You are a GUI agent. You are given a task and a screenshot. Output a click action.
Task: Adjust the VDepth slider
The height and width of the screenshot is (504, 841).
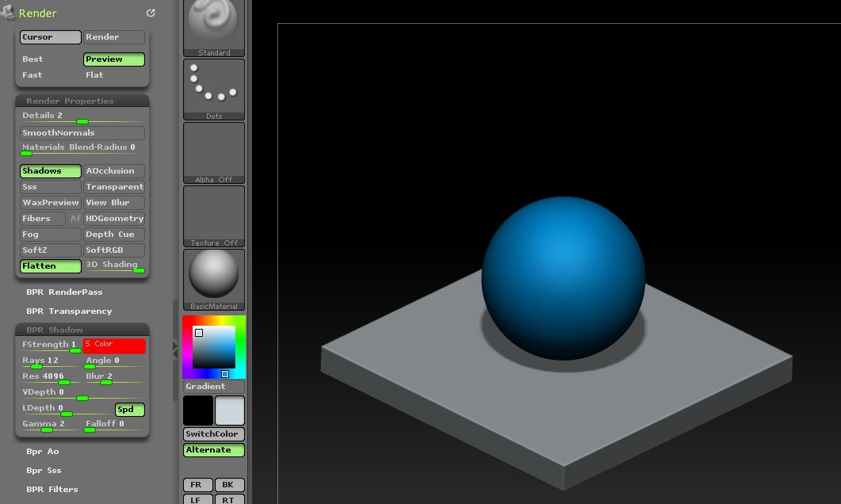pyautogui.click(x=82, y=394)
